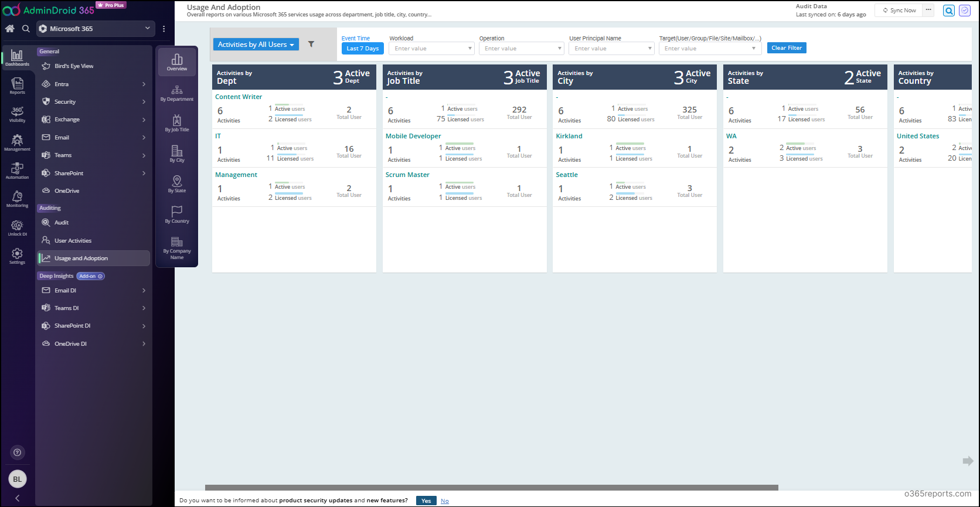This screenshot has height=507, width=980.
Task: Select the By City view icon
Action: pos(177,154)
